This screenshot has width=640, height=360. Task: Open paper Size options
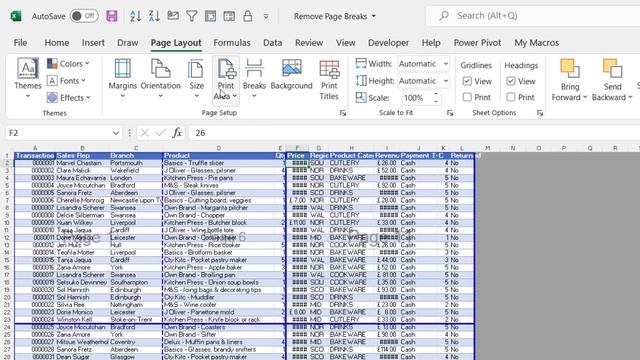[196, 79]
